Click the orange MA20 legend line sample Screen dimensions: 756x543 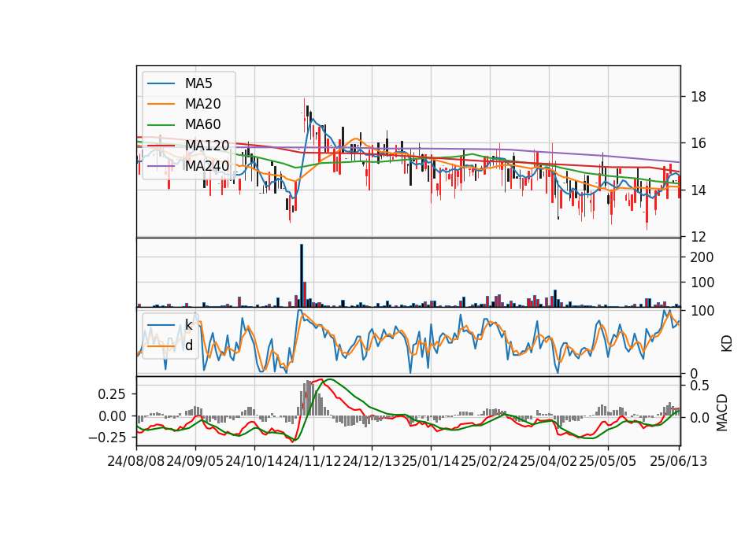tap(161, 104)
